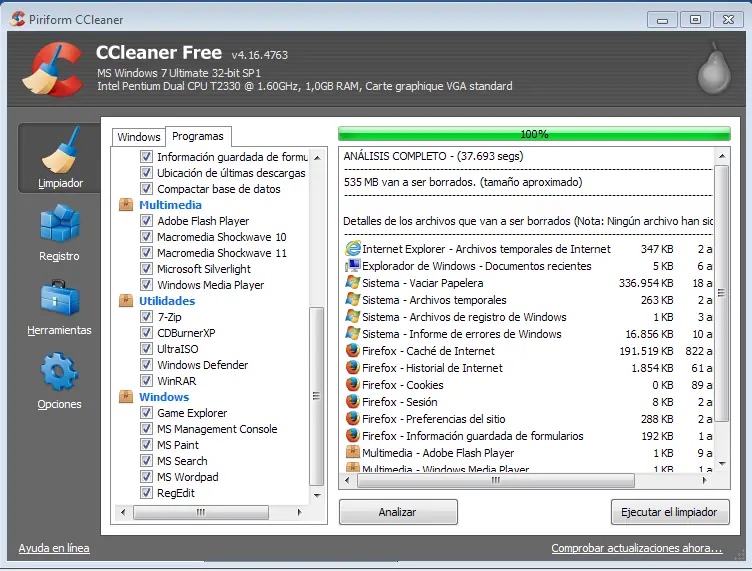
Task: Open the Registro section cube icon
Action: click(x=59, y=223)
